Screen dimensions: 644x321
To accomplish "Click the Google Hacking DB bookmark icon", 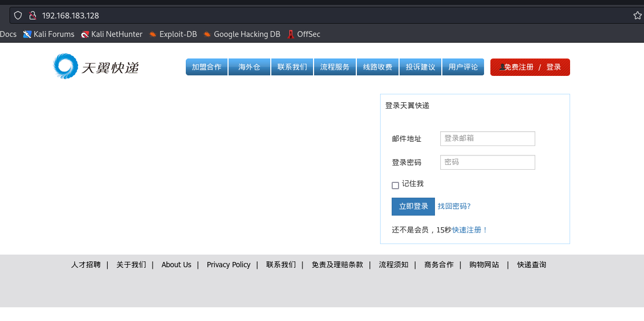I will click(207, 34).
